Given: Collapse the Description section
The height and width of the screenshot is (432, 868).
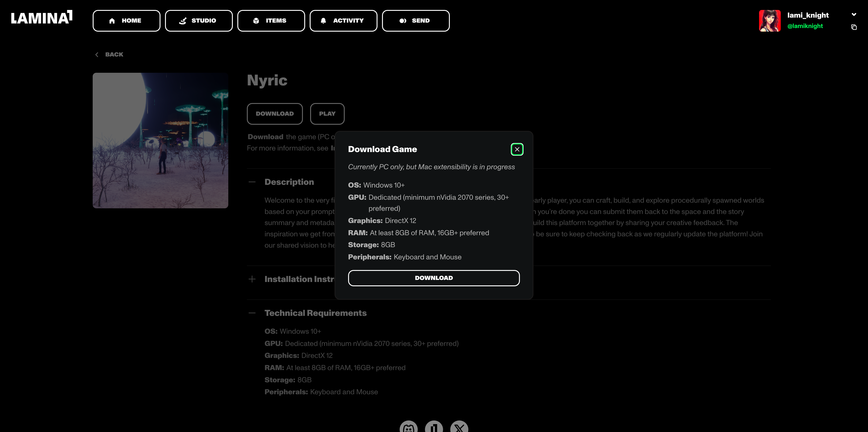Looking at the screenshot, I should (252, 182).
